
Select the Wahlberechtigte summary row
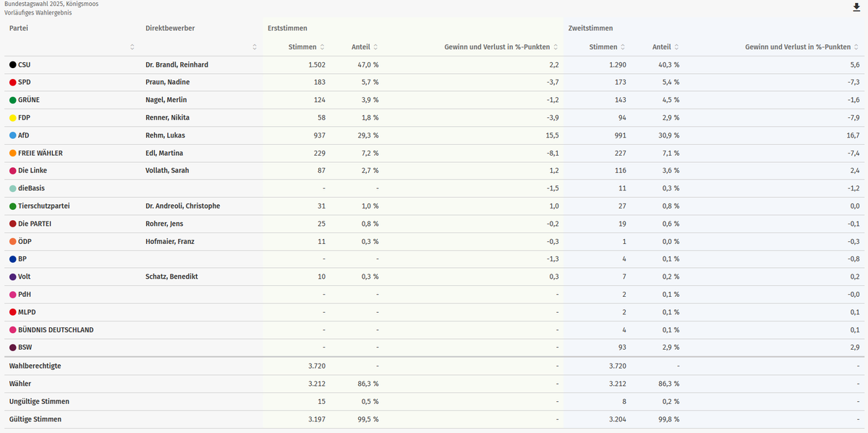click(x=434, y=366)
